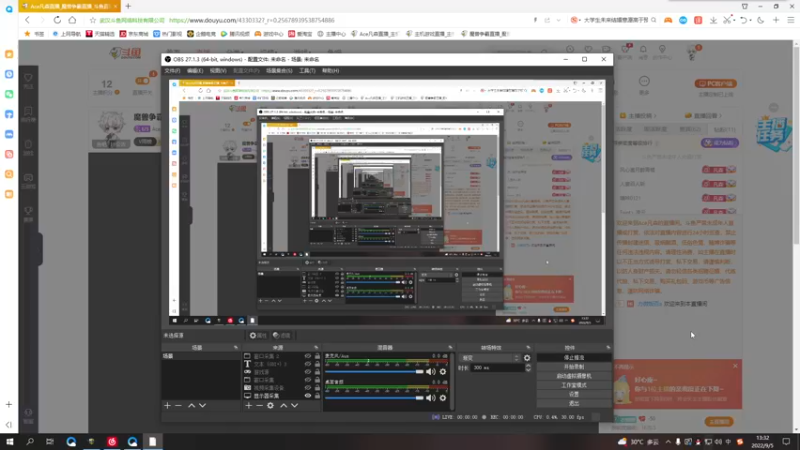Mute the microphone/Aux speaker icon
The height and width of the screenshot is (450, 800).
[431, 371]
